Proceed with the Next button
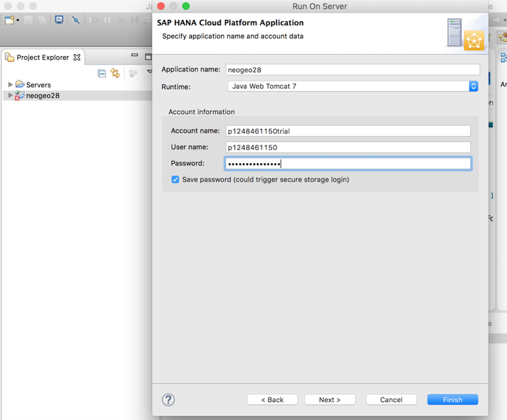The height and width of the screenshot is (420, 507). (330, 400)
